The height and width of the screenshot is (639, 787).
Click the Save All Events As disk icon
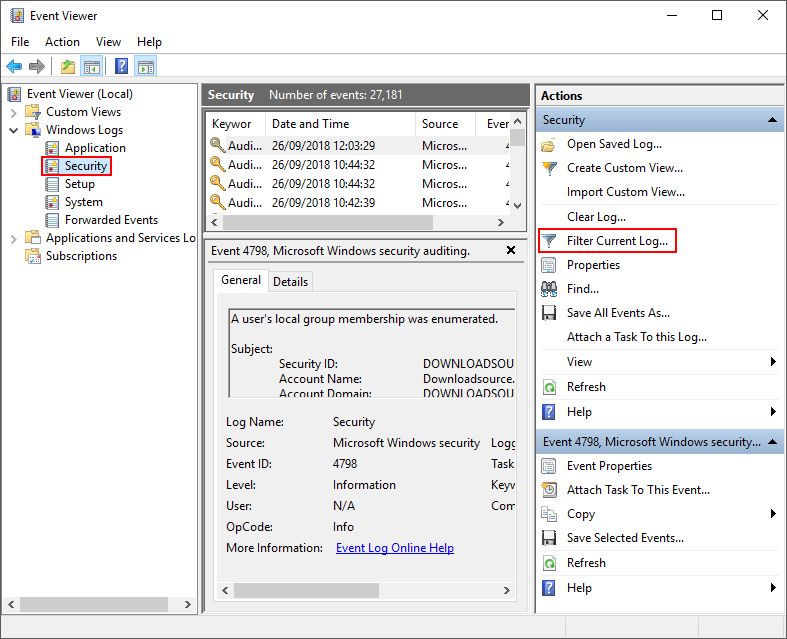[x=549, y=313]
